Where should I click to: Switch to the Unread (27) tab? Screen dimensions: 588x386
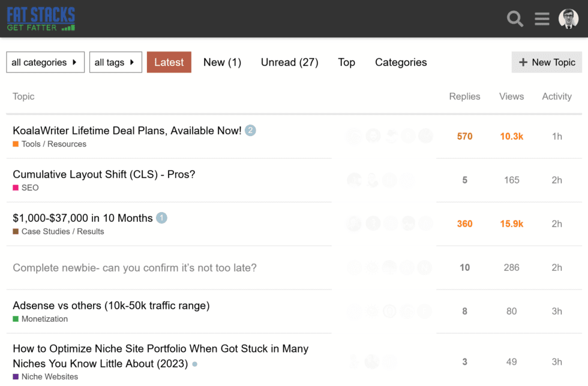coord(289,62)
